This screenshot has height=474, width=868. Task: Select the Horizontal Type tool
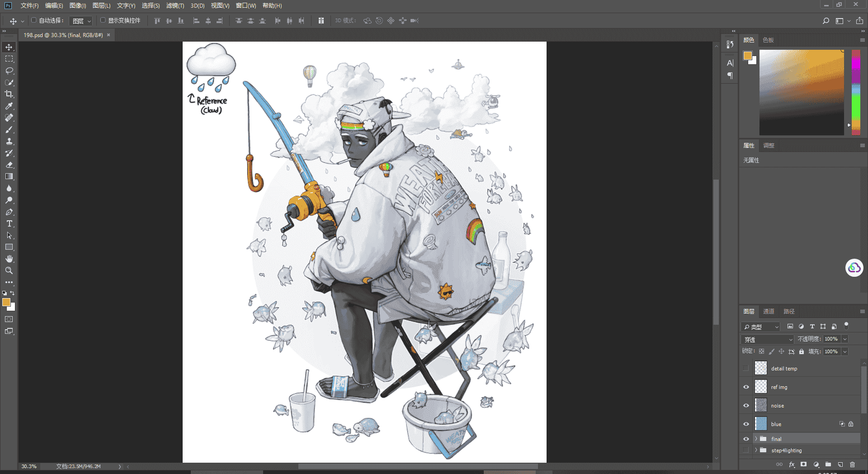[9, 223]
